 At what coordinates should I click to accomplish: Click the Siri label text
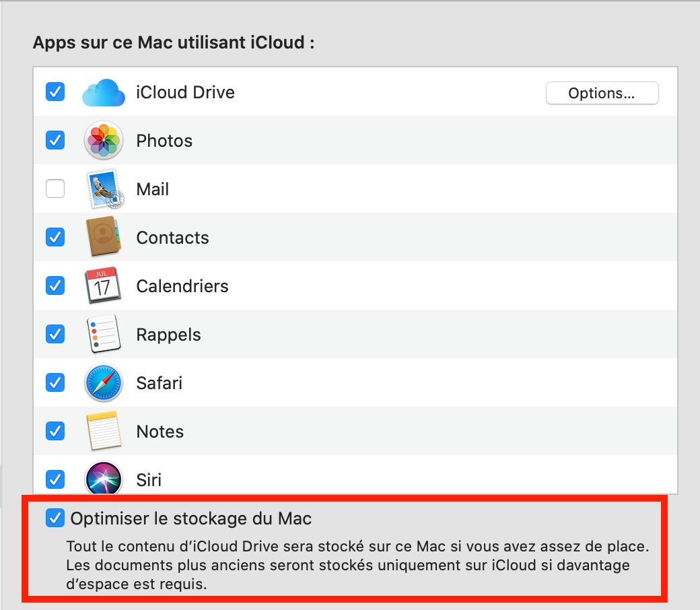[x=149, y=480]
